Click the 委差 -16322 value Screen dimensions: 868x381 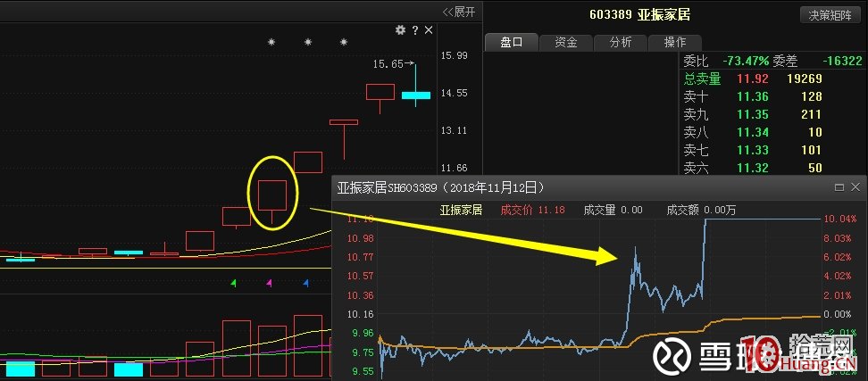pyautogui.click(x=842, y=61)
